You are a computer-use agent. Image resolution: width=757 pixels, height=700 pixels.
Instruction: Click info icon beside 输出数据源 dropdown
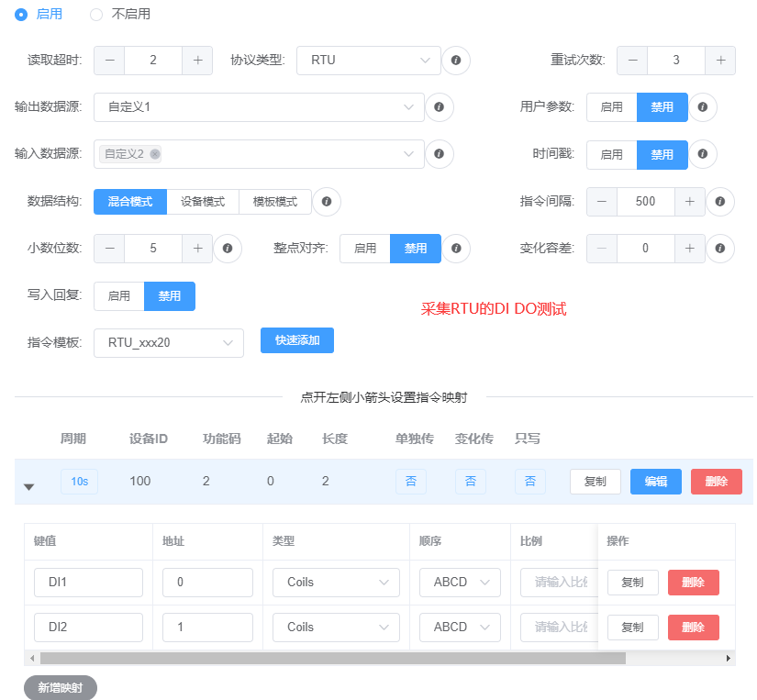coord(440,107)
